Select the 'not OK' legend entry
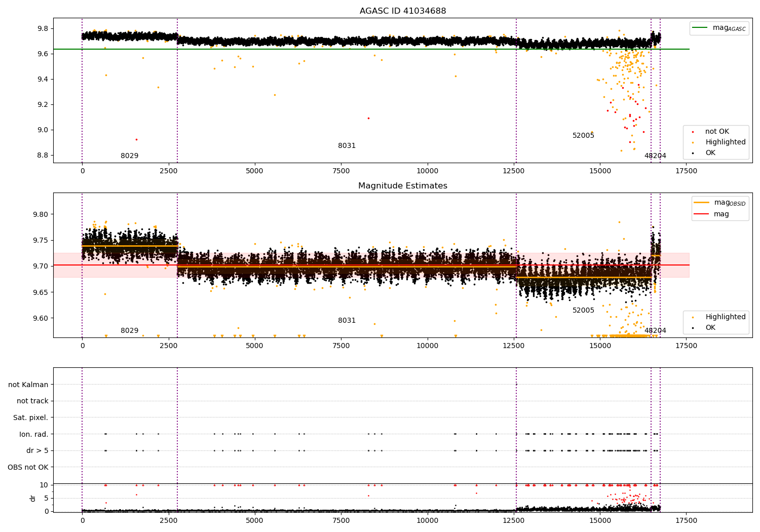 [x=717, y=132]
